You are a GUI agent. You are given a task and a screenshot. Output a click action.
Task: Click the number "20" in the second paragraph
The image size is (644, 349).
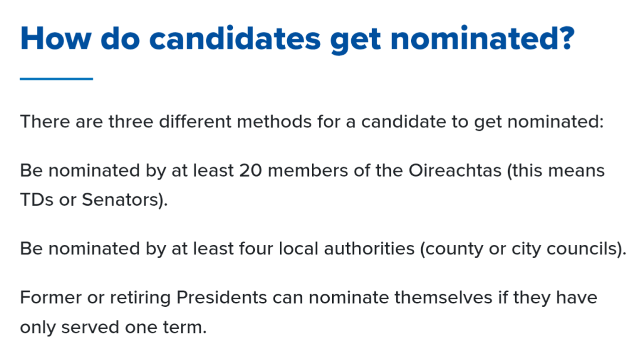click(x=251, y=171)
